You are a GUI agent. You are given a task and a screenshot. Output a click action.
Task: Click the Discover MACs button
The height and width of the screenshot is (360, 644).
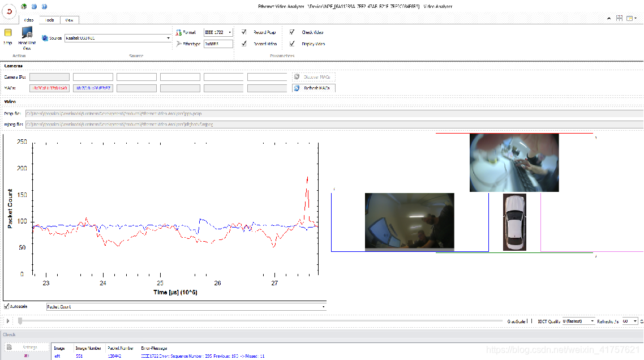(314, 77)
